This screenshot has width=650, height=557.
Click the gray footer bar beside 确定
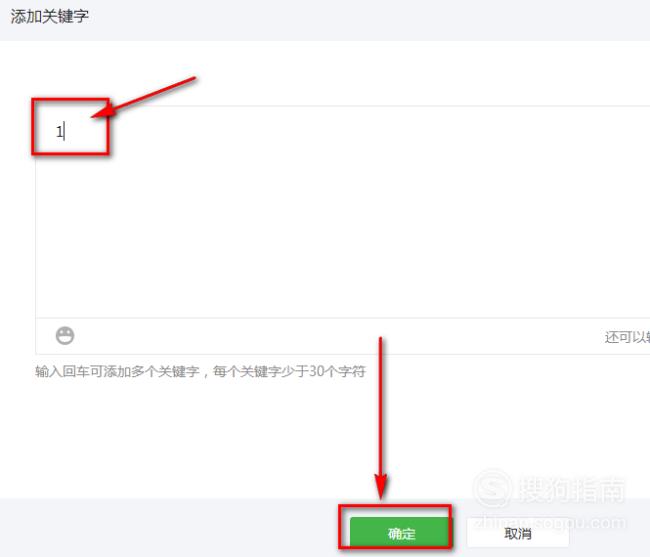(x=166, y=527)
